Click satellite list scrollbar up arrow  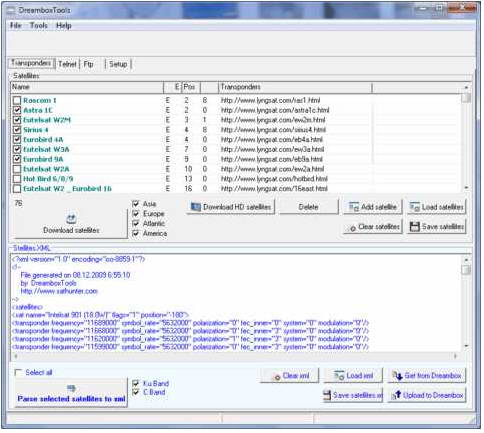point(466,87)
